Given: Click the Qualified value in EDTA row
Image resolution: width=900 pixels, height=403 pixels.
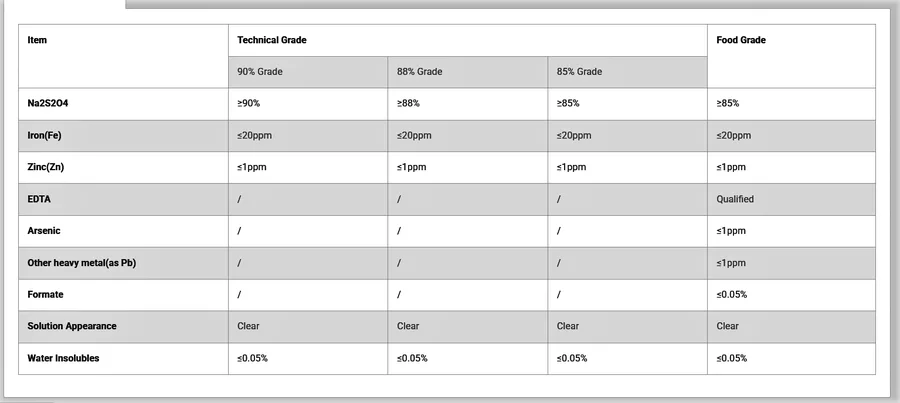Looking at the screenshot, I should click(x=735, y=199).
